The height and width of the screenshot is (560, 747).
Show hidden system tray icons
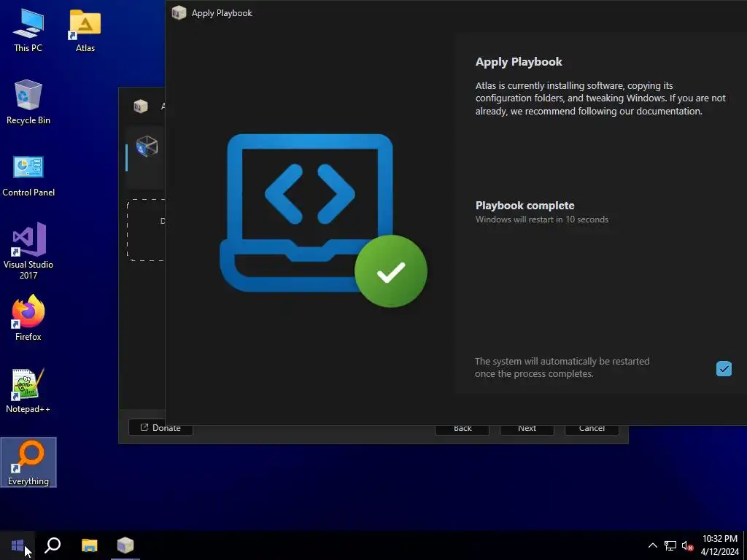653,545
